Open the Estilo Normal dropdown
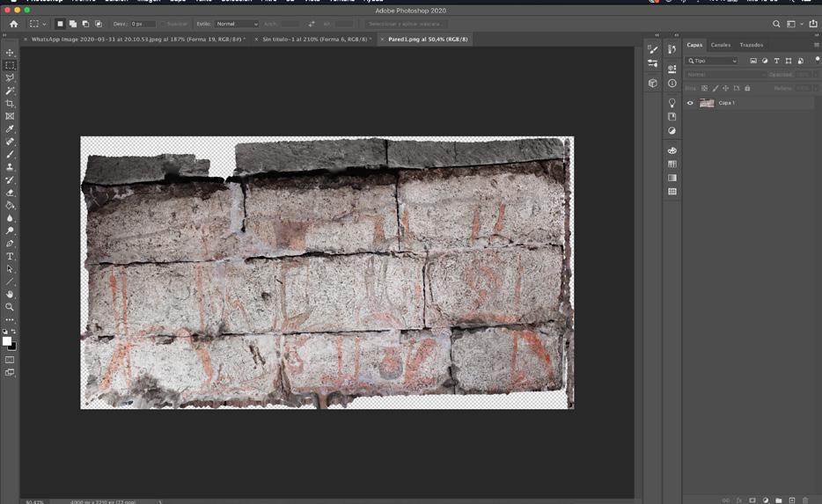 [x=237, y=24]
